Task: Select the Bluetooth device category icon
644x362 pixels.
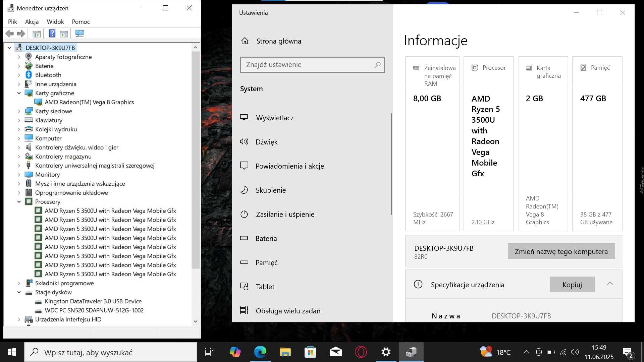Action: (x=29, y=75)
